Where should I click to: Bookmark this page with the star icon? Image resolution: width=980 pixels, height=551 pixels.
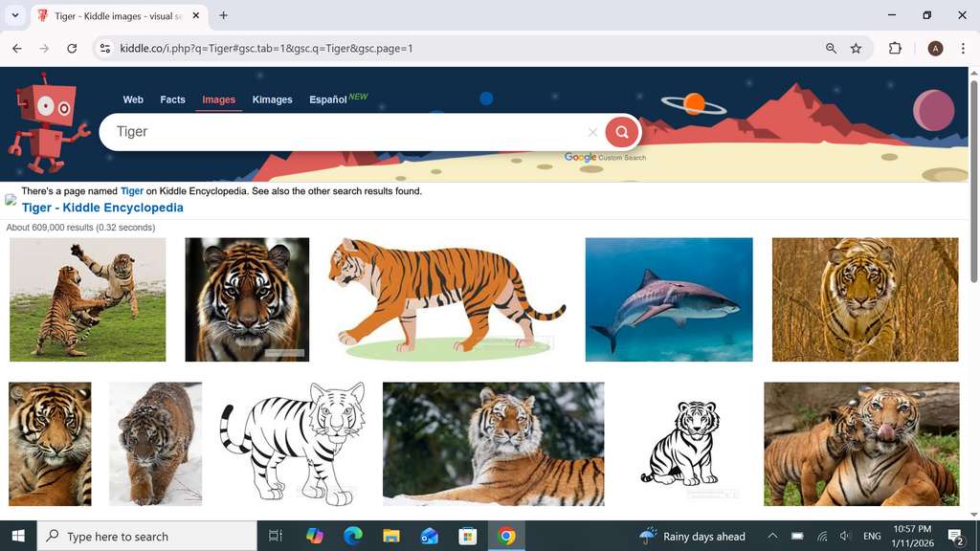pyautogui.click(x=856, y=48)
